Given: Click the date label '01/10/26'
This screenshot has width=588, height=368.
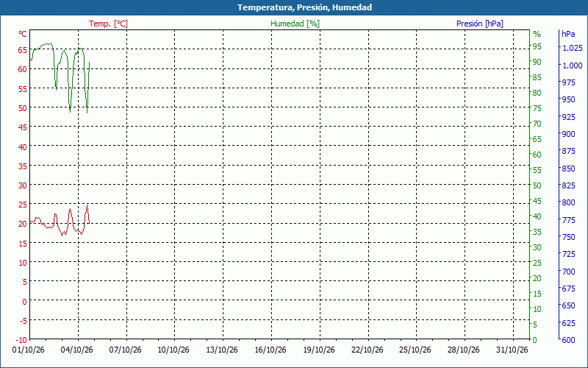Looking at the screenshot, I should click(29, 350).
